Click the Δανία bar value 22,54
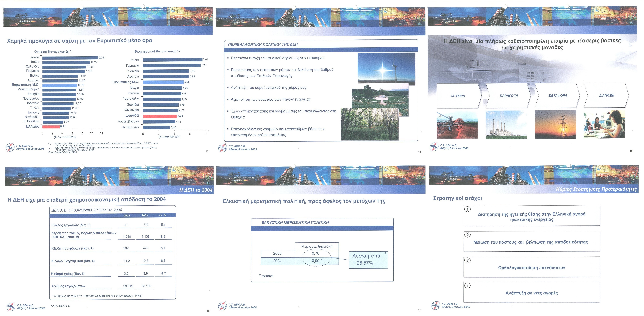 coord(102,58)
